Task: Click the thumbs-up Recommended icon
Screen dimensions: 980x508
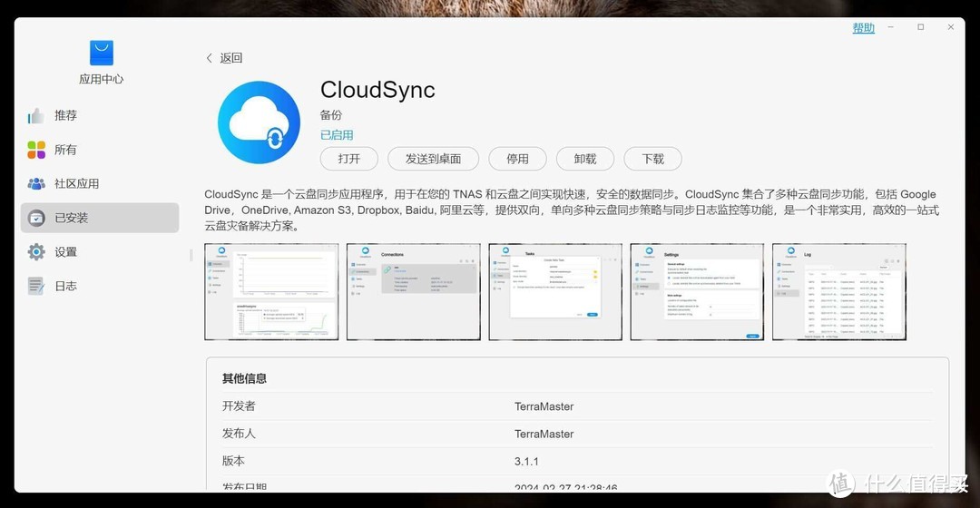Action: point(36,115)
